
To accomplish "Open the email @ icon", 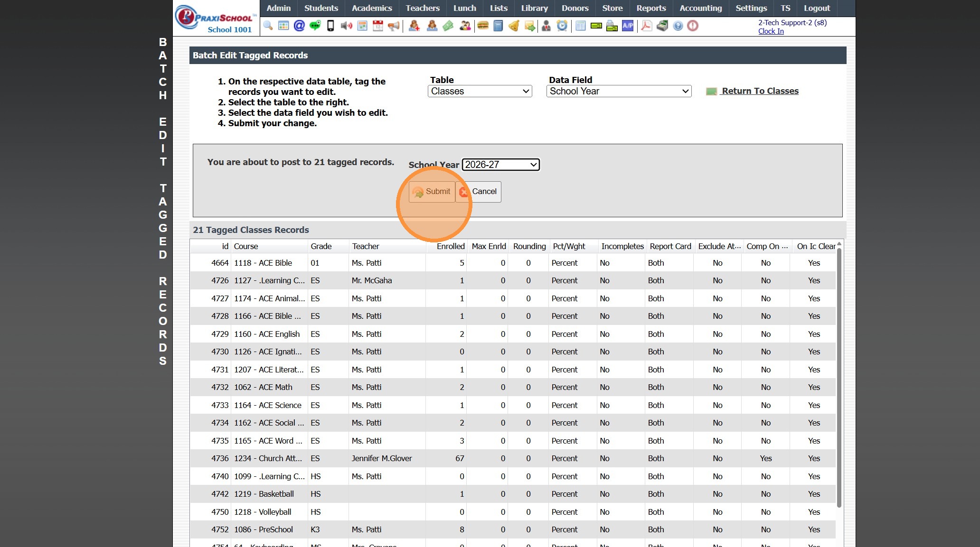I will pyautogui.click(x=299, y=26).
